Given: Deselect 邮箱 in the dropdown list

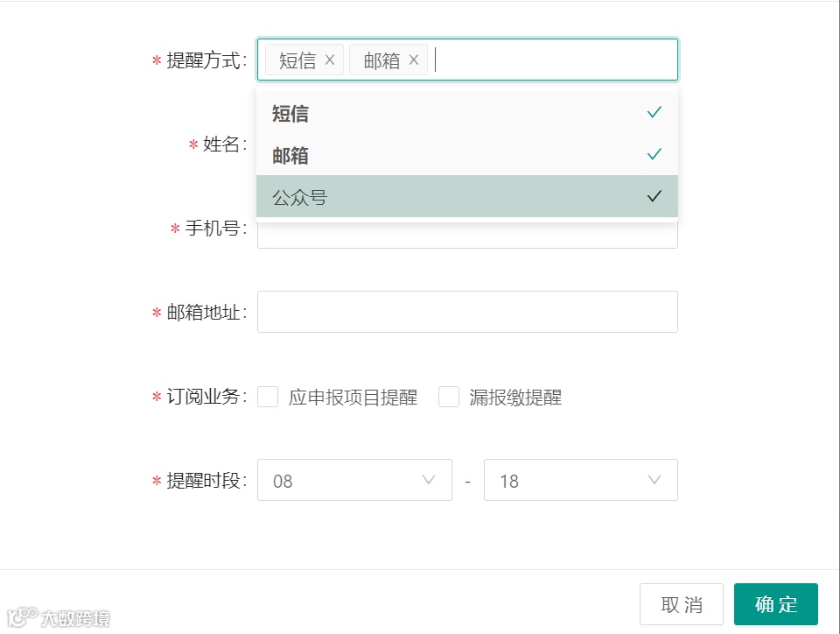Looking at the screenshot, I should point(291,155).
